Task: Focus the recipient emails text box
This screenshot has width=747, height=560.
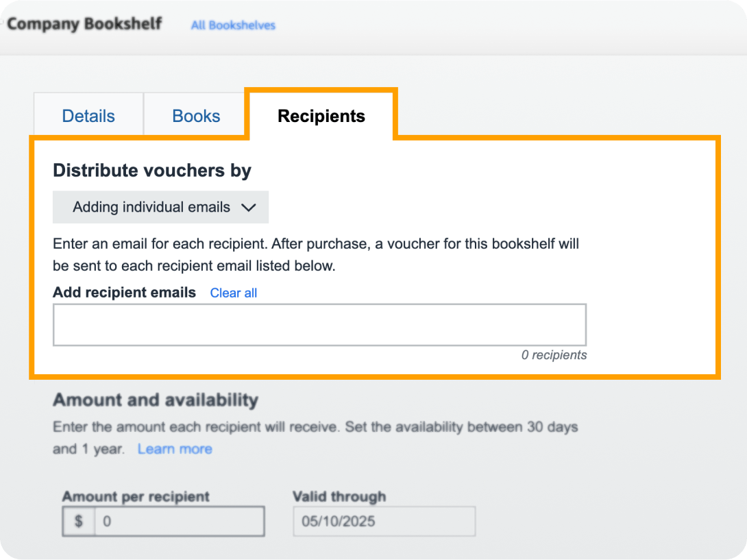Action: point(319,324)
